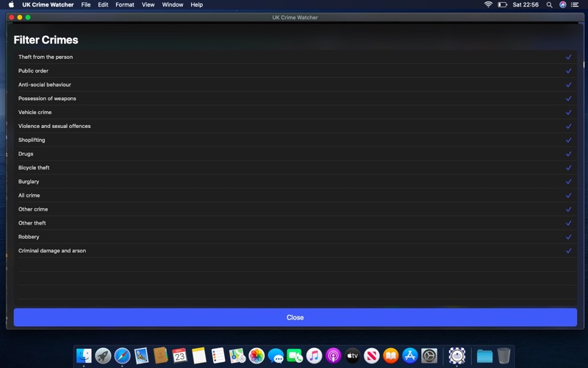588x368 pixels.
Task: Open Safari compass icon in dock
Action: (x=122, y=355)
